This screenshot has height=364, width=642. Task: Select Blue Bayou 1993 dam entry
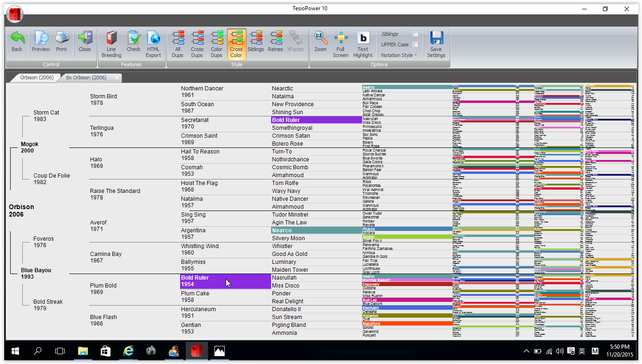[x=36, y=274]
